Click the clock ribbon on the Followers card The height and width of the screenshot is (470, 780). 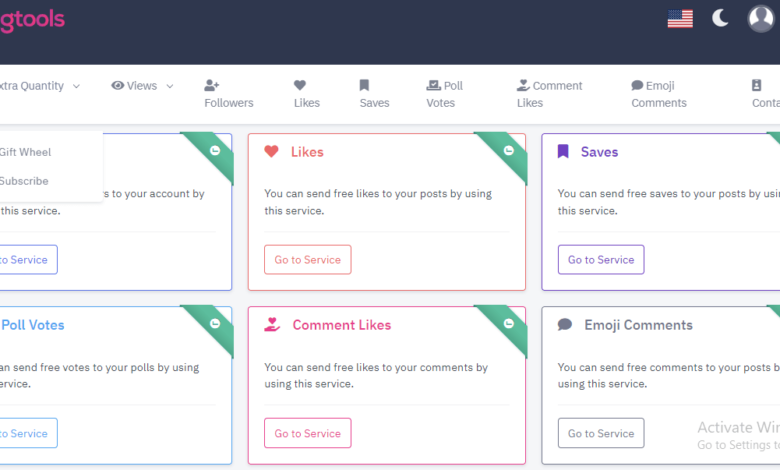215,150
